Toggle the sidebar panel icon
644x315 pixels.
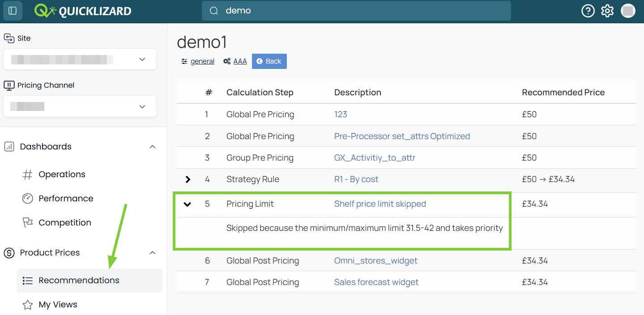[x=13, y=11]
